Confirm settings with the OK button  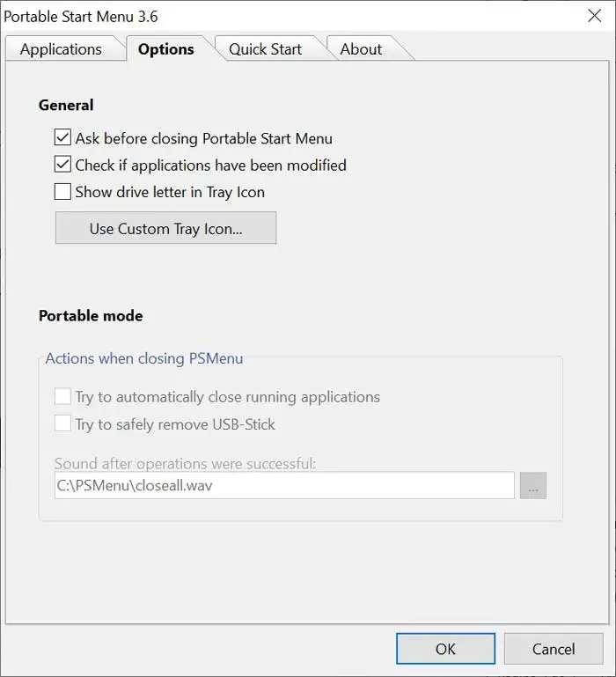[445, 649]
